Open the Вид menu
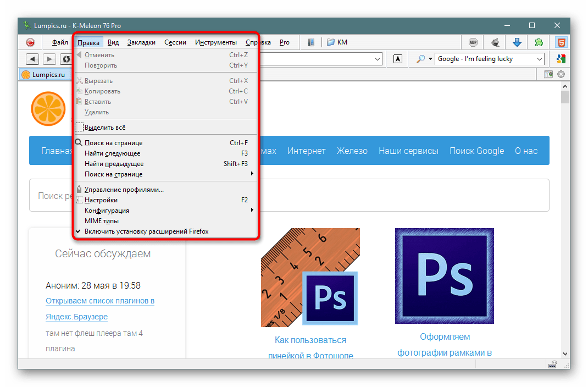 [113, 42]
